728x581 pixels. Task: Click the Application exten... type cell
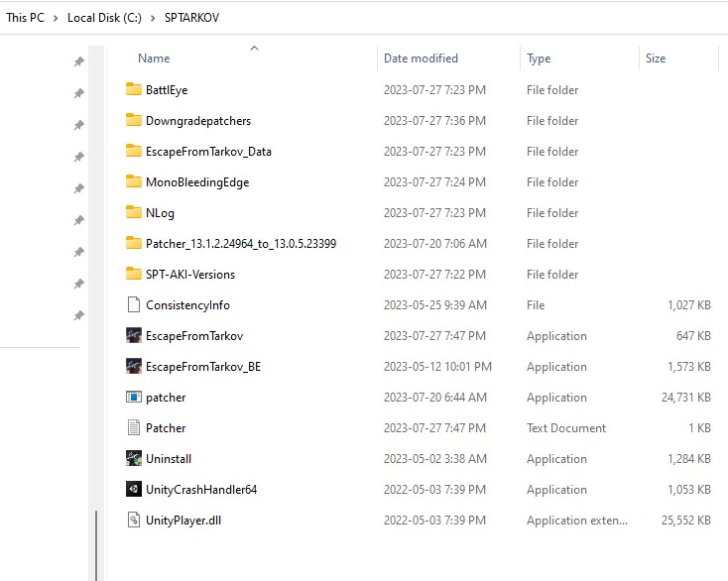577,521
